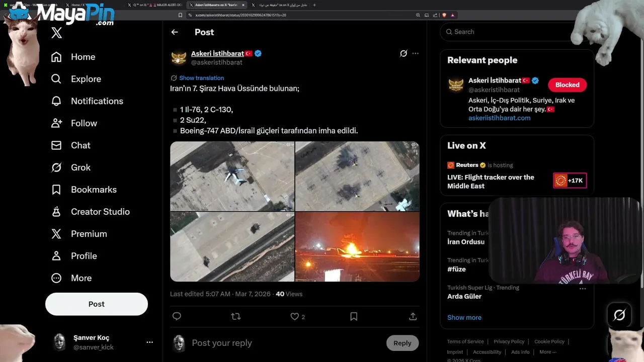The height and width of the screenshot is (362, 644).
Task: Click the Post compose button
Action: (x=97, y=304)
